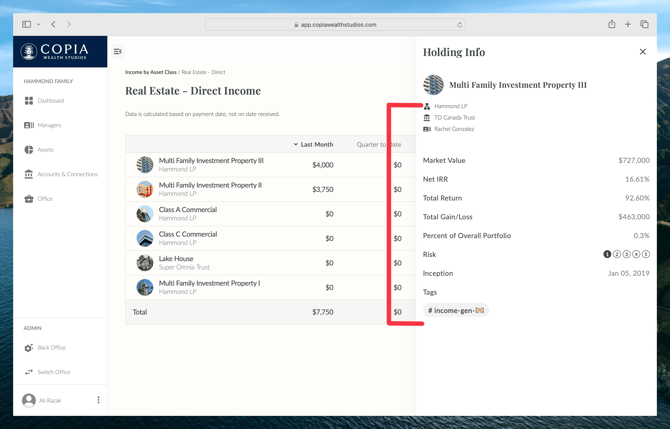This screenshot has width=670, height=429.
Task: Open the Dashboard icon in sidebar
Action: click(29, 101)
